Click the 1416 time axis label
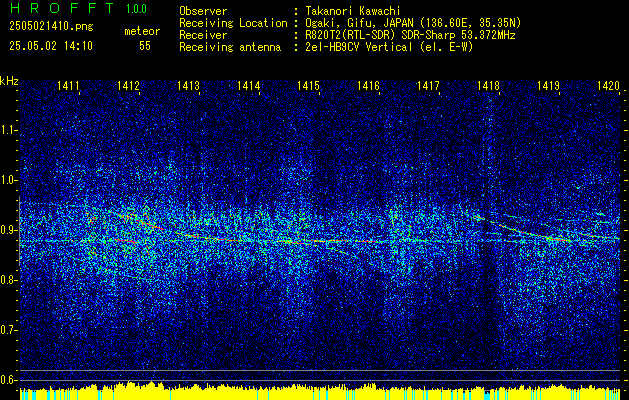Viewport: 629px width, 400px height. click(x=368, y=85)
